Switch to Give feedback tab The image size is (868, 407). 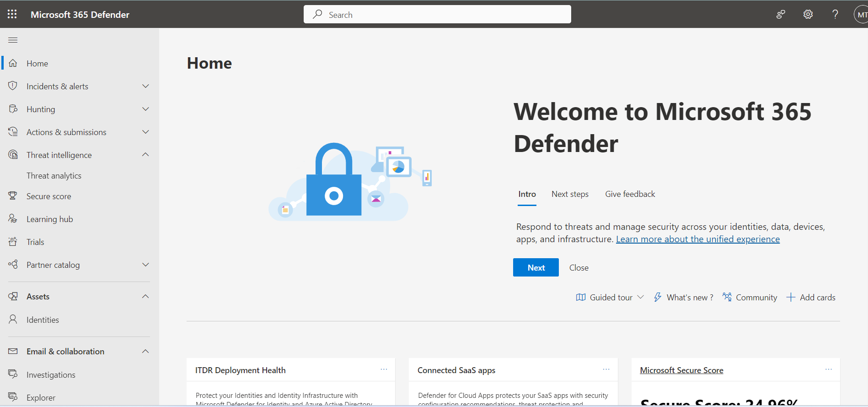click(630, 194)
